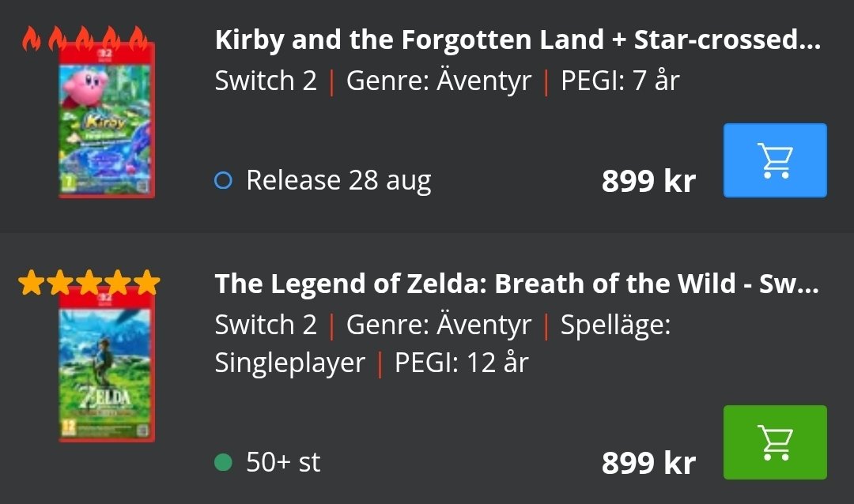Click the five-star rating above Zelda cover
This screenshot has width=854, height=504.
[x=89, y=282]
